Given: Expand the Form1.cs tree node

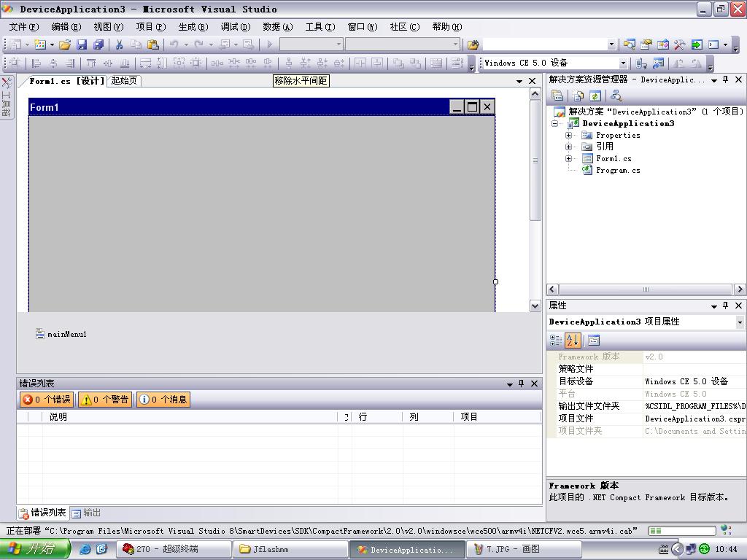Looking at the screenshot, I should coord(568,158).
